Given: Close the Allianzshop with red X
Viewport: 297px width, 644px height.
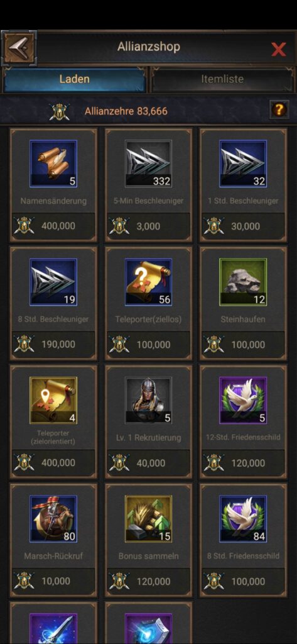Looking at the screenshot, I should [x=279, y=50].
